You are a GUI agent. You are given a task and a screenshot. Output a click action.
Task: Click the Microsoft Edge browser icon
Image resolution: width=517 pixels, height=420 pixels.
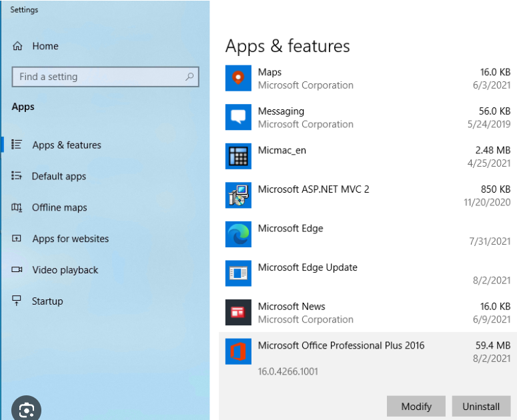click(x=238, y=234)
